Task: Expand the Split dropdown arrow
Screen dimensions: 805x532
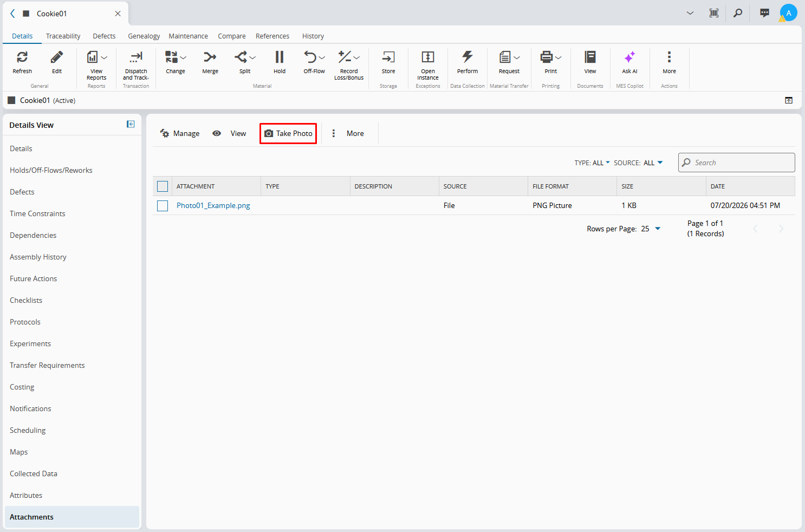Action: (x=252, y=57)
